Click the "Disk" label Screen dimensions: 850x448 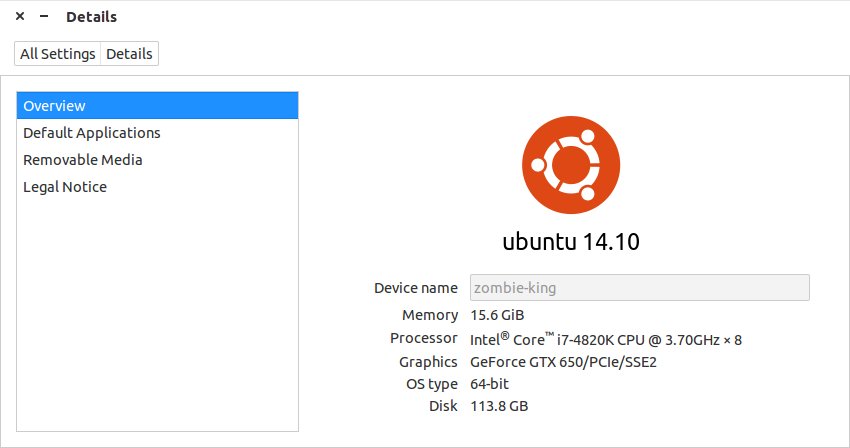pos(443,406)
